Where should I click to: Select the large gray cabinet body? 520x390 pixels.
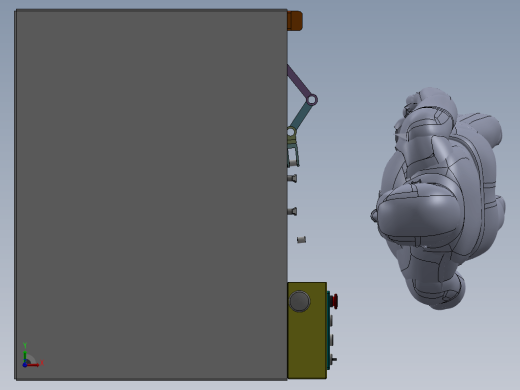(x=151, y=195)
